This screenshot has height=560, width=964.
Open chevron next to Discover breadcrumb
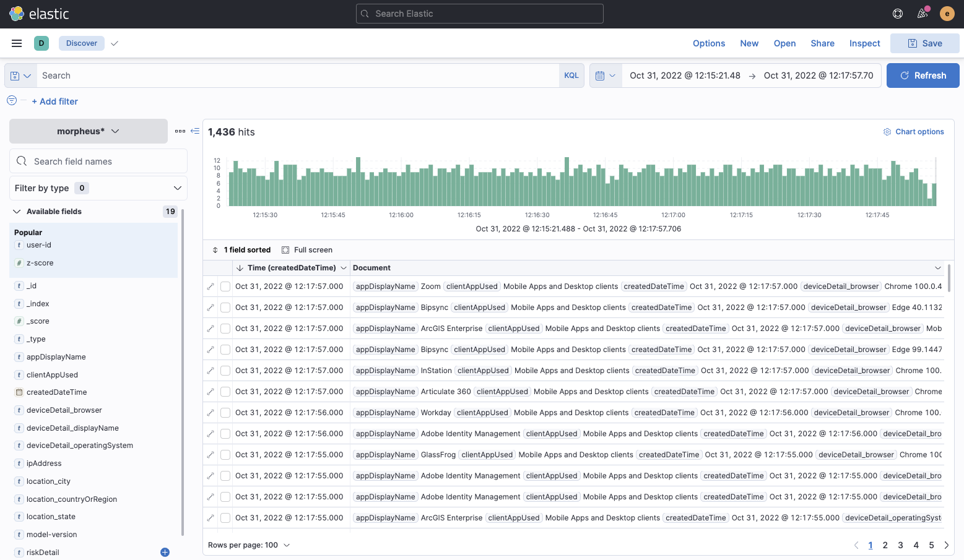pos(115,43)
